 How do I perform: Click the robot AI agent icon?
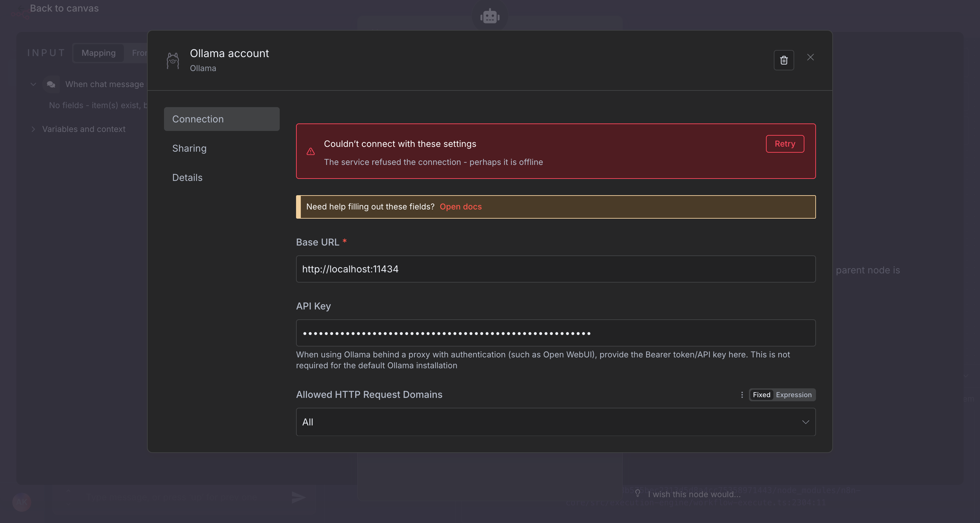point(490,17)
